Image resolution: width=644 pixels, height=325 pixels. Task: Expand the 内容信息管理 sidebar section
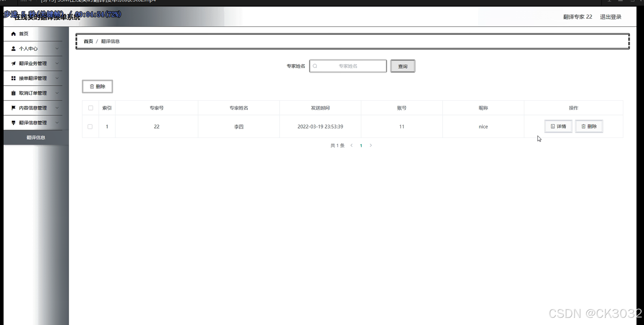pos(34,107)
